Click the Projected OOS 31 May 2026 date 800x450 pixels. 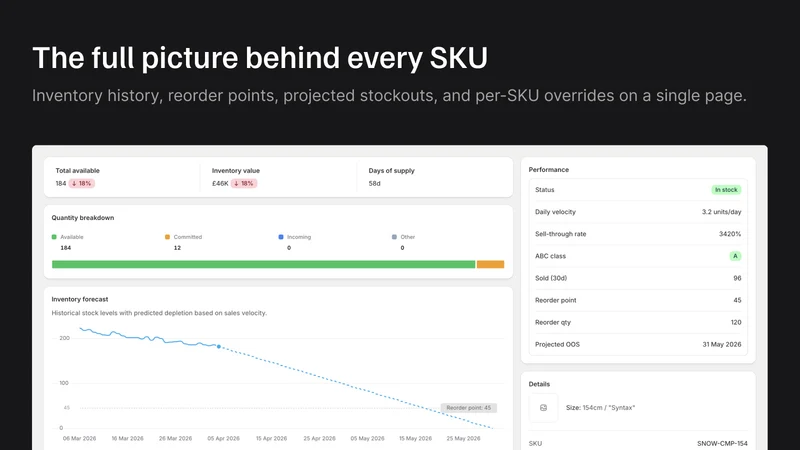pos(722,344)
